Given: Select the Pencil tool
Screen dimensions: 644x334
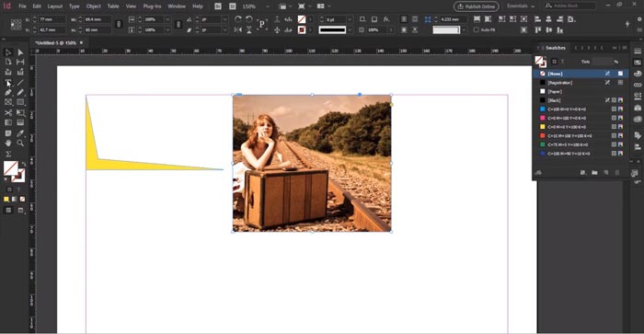Looking at the screenshot, I should click(x=20, y=92).
